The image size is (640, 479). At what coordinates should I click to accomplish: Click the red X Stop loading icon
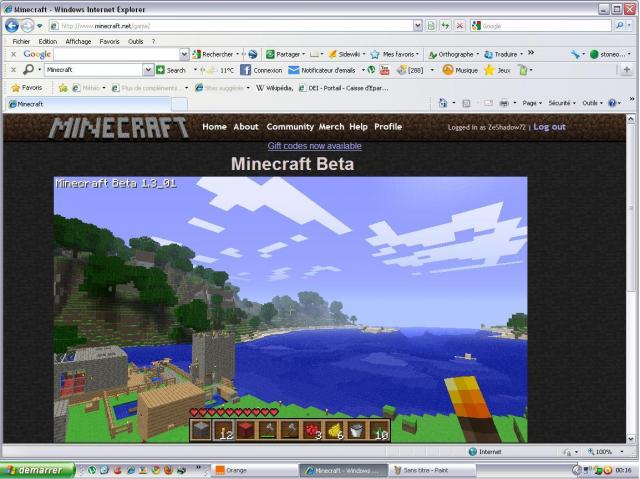click(x=460, y=26)
